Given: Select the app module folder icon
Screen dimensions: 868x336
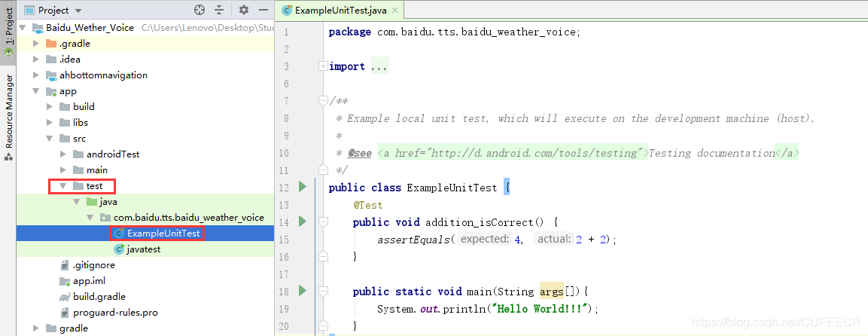Looking at the screenshot, I should click(51, 91).
